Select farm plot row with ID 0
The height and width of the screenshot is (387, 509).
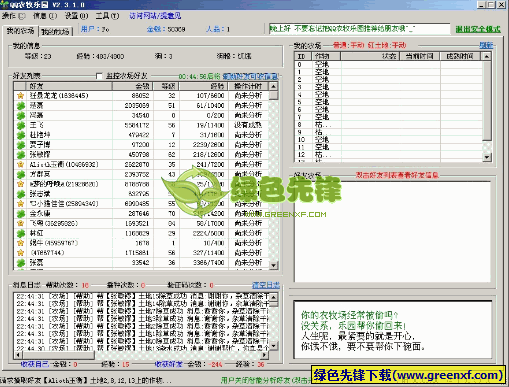388,64
